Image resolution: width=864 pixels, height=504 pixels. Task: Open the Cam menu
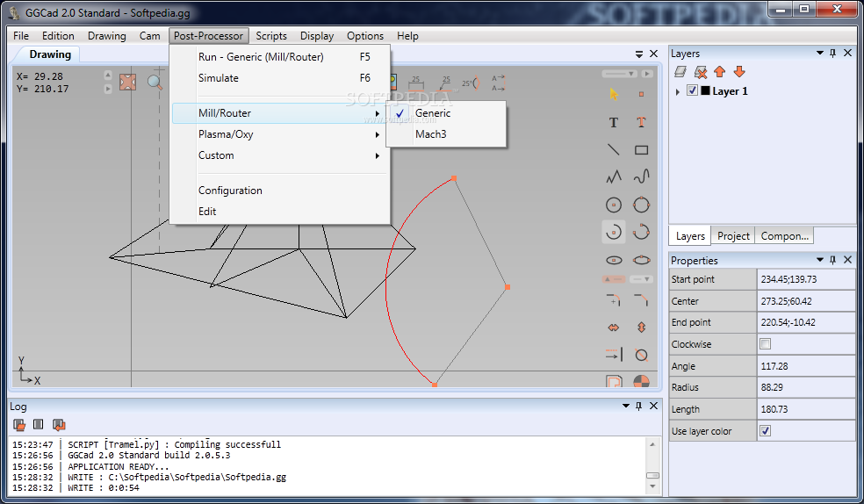point(149,36)
